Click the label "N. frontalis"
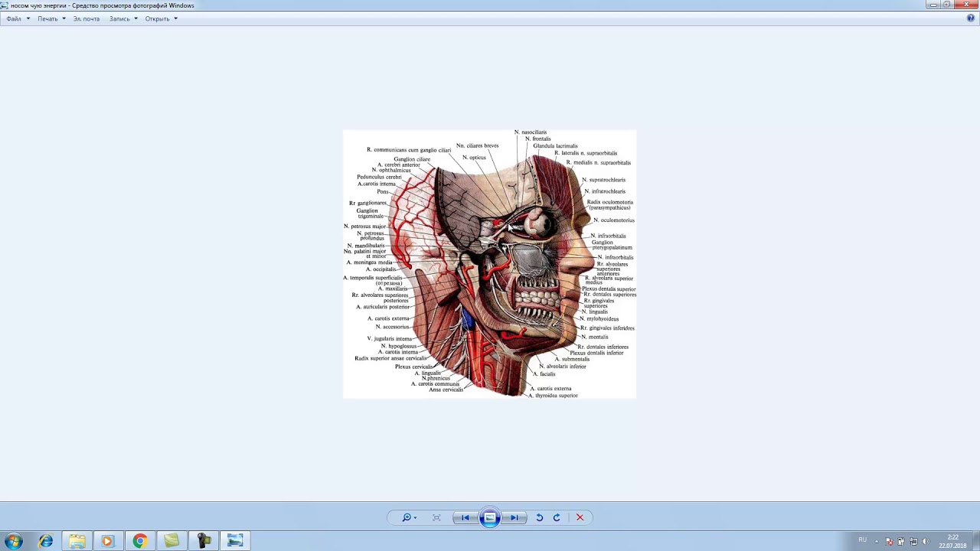The image size is (980, 551). [x=537, y=139]
